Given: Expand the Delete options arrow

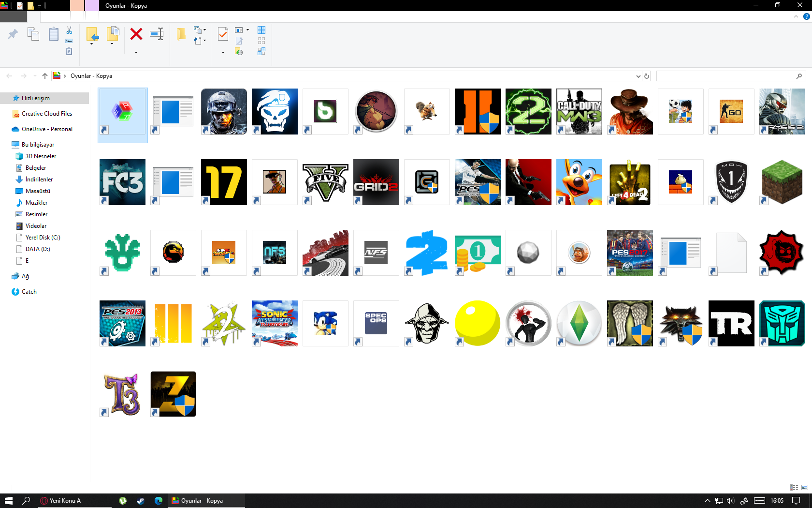Looking at the screenshot, I should [136, 52].
